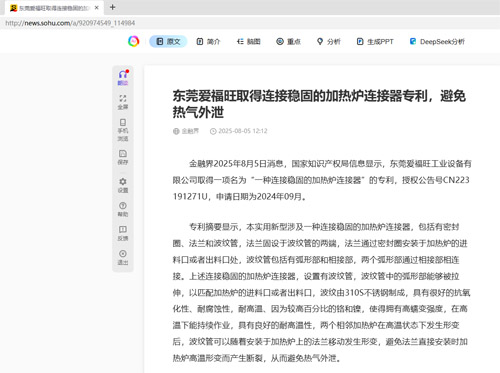Viewport: 500px width, 373px height.
Task: Click the news.sohu.com address bar
Action: click(x=250, y=23)
